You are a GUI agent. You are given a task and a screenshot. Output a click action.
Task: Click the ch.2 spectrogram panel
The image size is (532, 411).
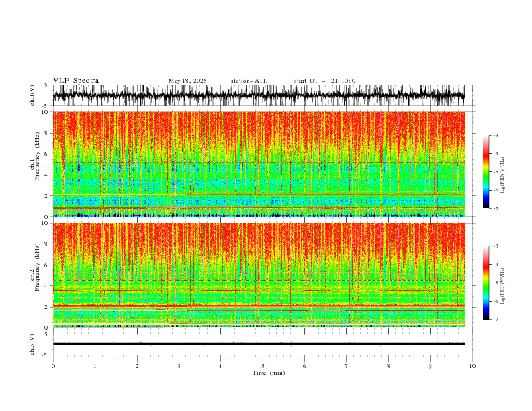pyautogui.click(x=259, y=275)
